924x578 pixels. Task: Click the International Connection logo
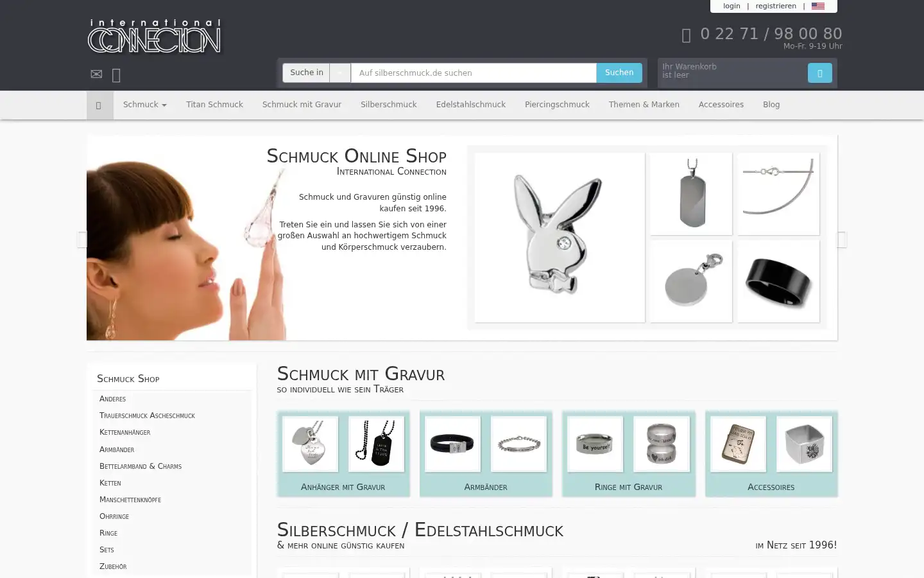154,36
